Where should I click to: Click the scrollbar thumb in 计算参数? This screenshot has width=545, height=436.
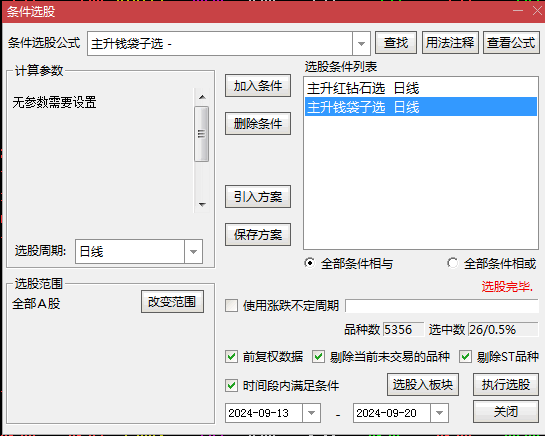[201, 134]
